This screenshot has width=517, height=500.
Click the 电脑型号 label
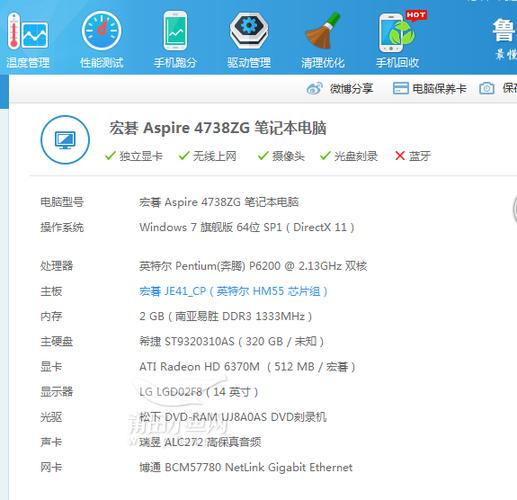[62, 202]
